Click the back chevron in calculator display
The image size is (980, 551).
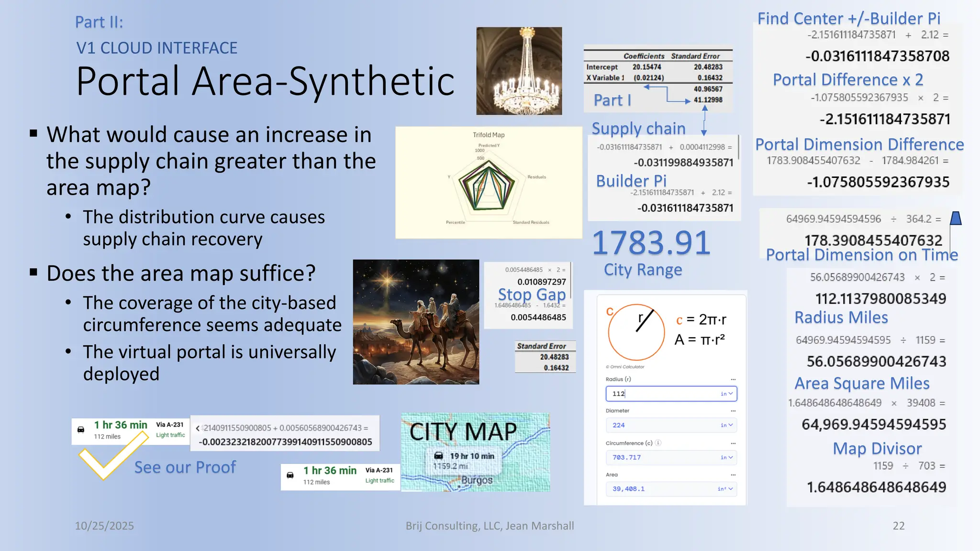(198, 428)
